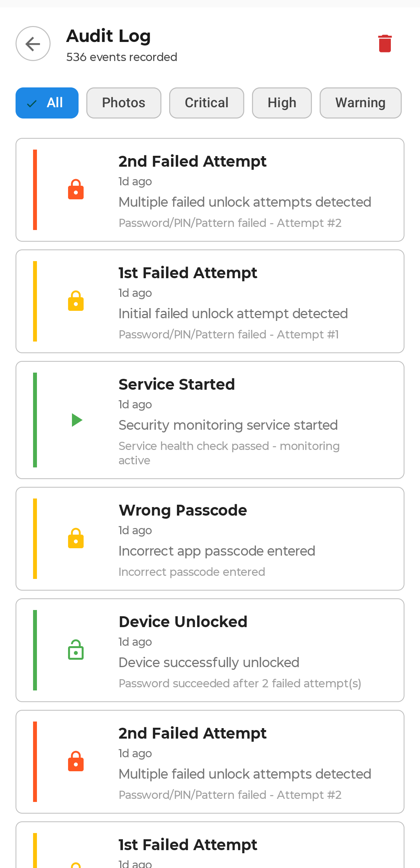
Task: Toggle the All filter off
Action: click(x=47, y=103)
